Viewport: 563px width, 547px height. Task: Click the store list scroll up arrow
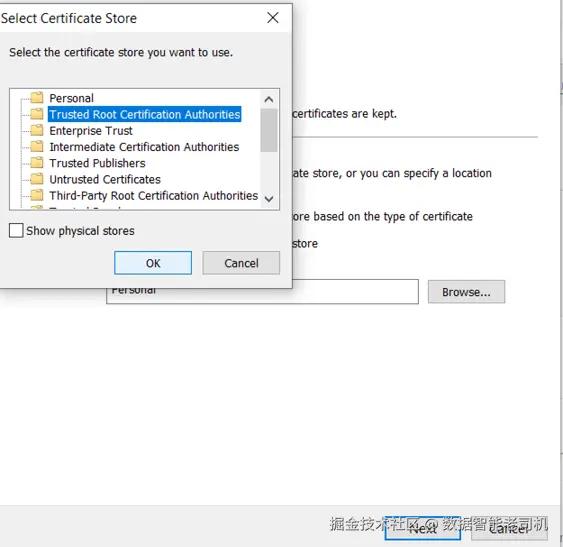point(269,99)
